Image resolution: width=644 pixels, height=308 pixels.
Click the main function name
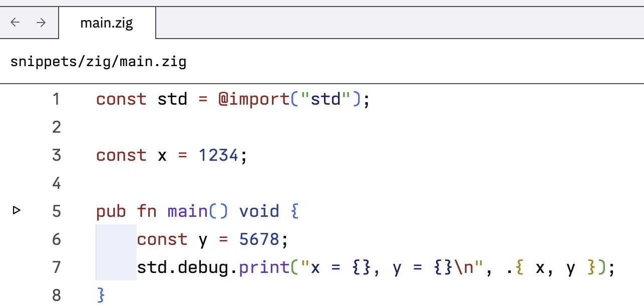tap(188, 211)
